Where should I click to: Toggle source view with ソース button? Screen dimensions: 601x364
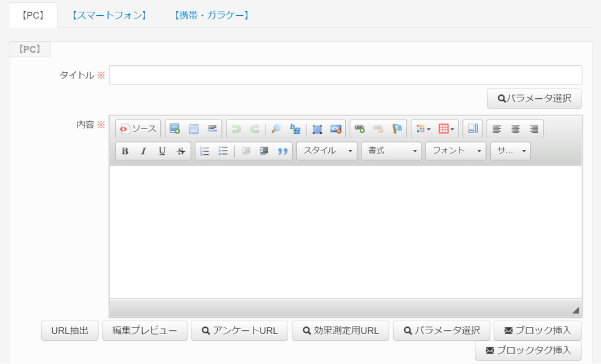point(139,129)
